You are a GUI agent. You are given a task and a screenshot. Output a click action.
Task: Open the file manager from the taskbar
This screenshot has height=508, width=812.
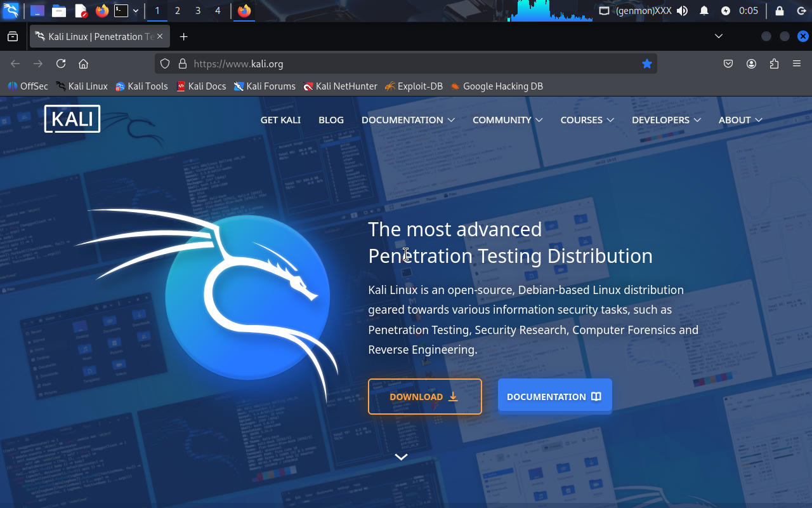coord(59,11)
